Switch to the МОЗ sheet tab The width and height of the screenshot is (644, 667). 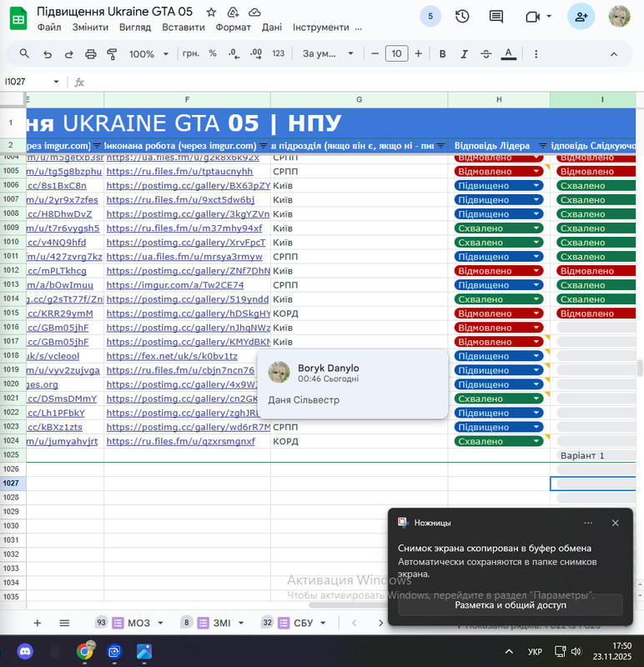click(138, 623)
